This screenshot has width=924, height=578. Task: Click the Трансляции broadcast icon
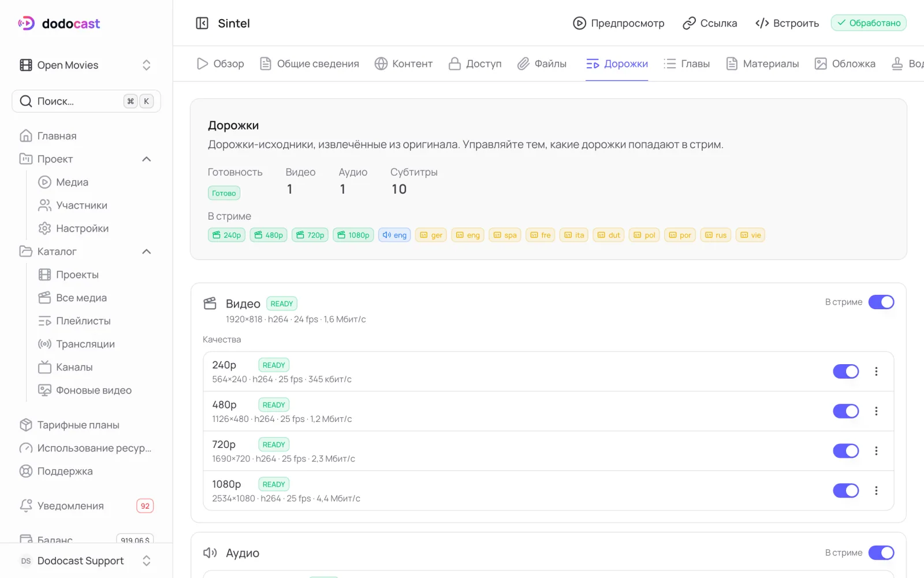pyautogui.click(x=44, y=344)
